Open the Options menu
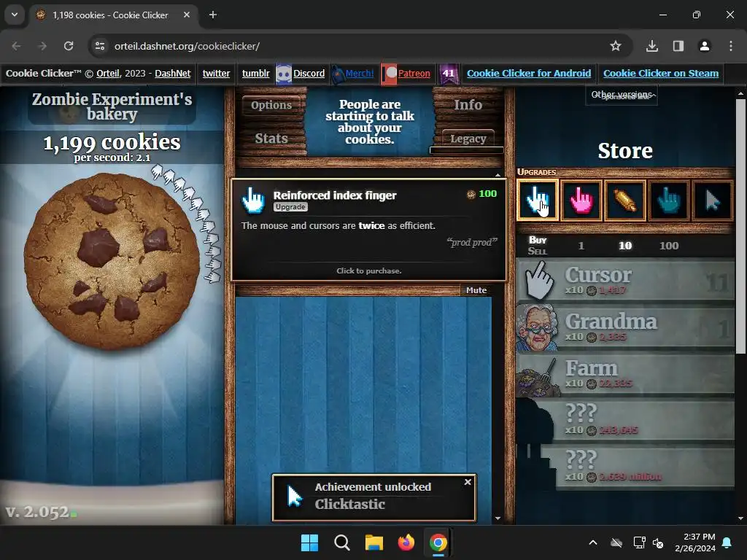Viewport: 747px width, 560px height. [x=271, y=105]
